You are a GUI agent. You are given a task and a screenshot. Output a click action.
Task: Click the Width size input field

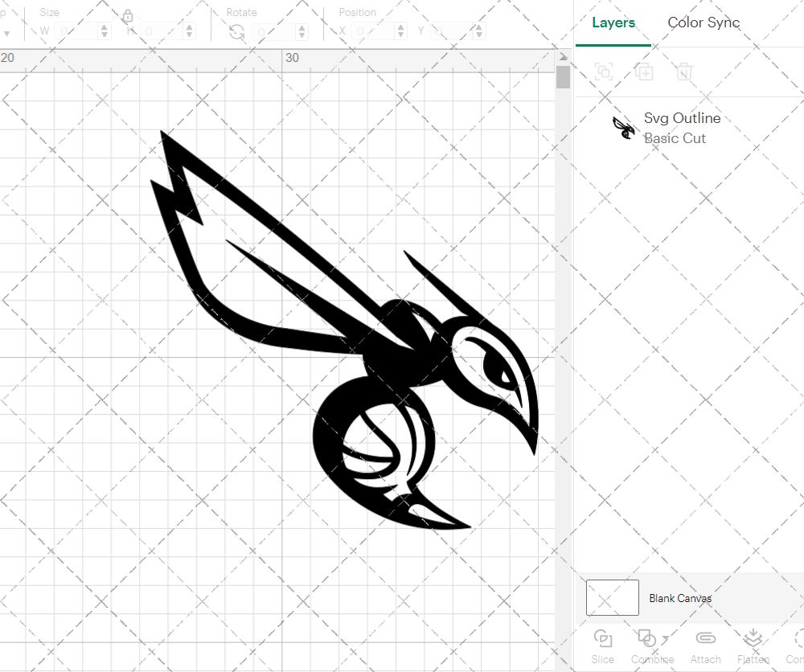coord(76,31)
